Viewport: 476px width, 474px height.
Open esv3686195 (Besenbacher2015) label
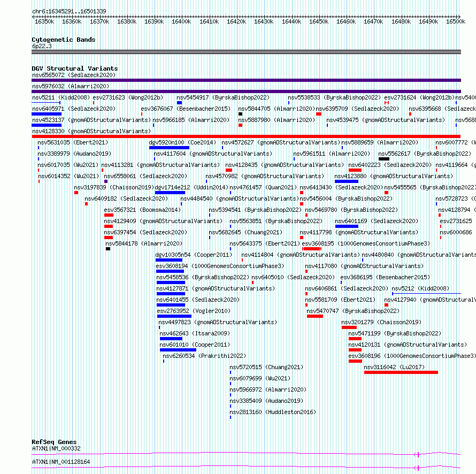click(x=385, y=277)
